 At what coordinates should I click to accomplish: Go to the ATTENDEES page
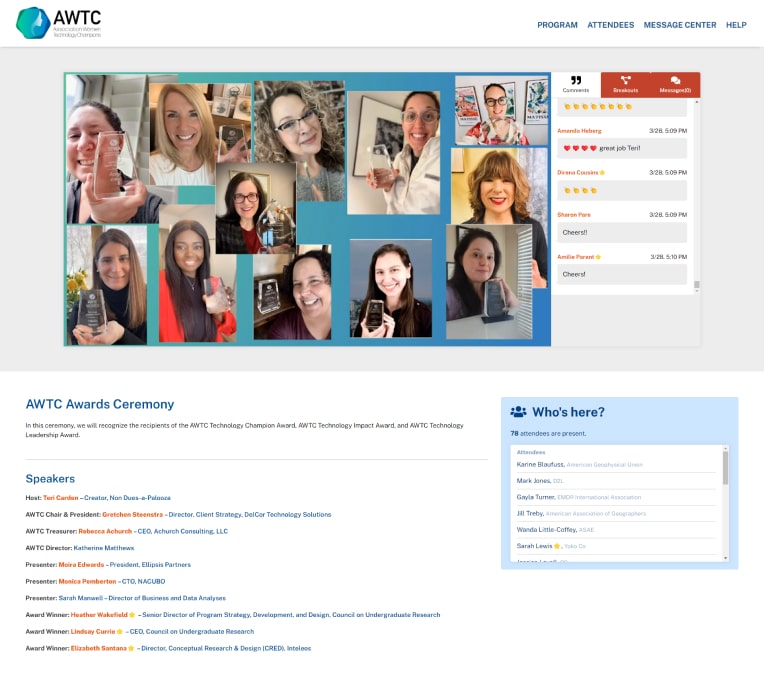[611, 25]
